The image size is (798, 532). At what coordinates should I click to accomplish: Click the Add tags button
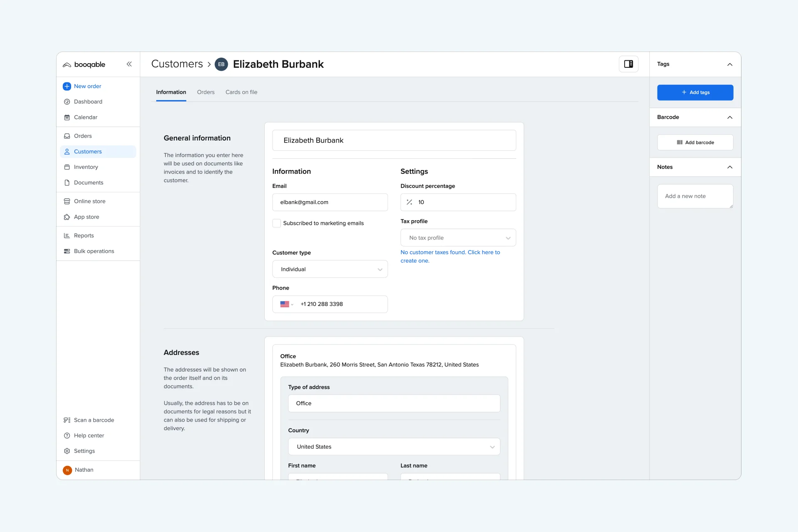(695, 92)
